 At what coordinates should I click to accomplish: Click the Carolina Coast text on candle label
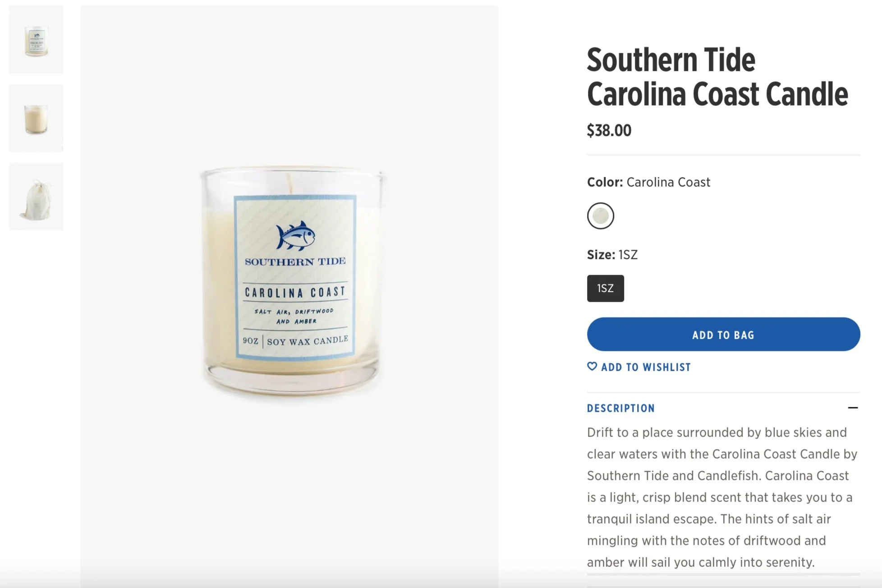tap(295, 292)
